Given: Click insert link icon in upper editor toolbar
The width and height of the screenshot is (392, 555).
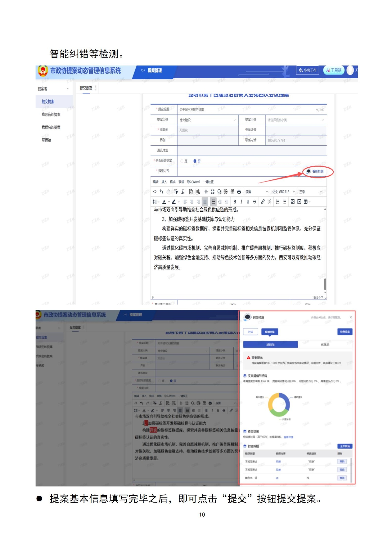Looking at the screenshot, I should (x=263, y=202).
